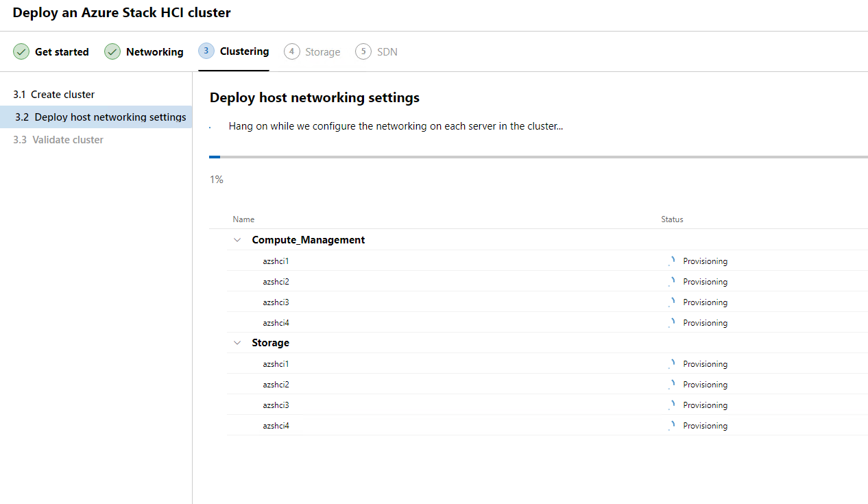Viewport: 868px width, 504px height.
Task: Switch to the Networking tab
Action: (154, 52)
